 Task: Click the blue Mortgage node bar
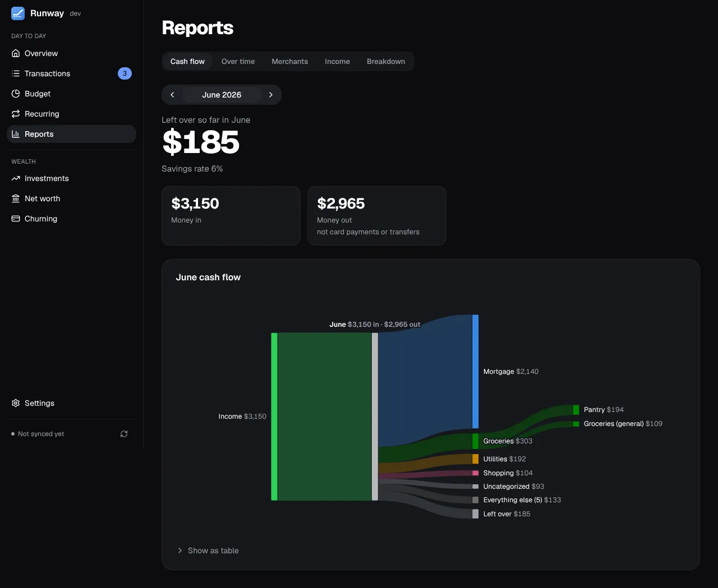click(x=476, y=372)
